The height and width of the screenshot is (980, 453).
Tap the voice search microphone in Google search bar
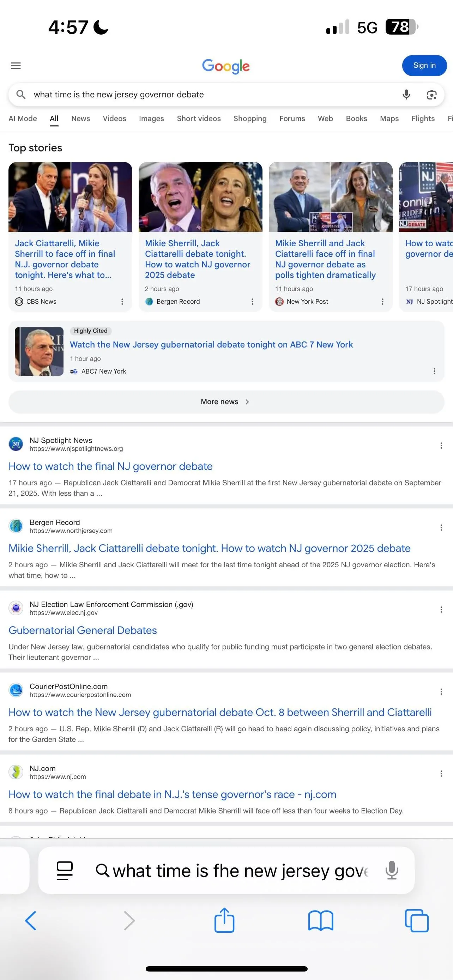tap(406, 94)
